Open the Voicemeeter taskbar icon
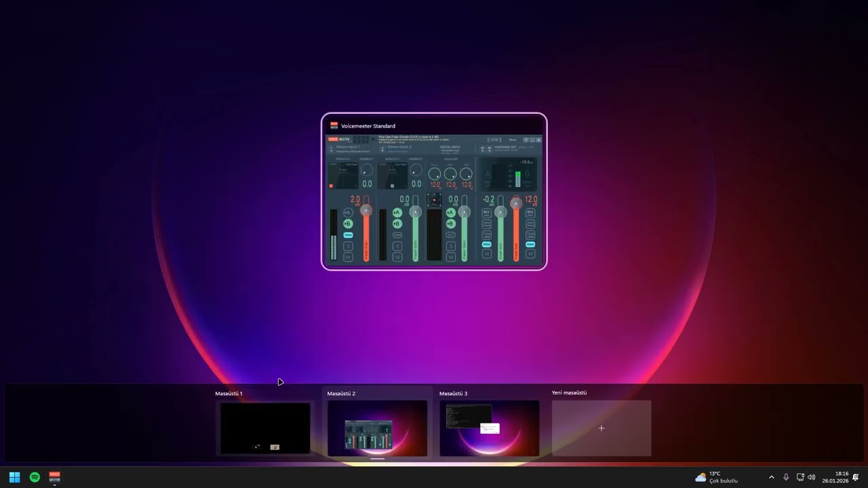 pyautogui.click(x=55, y=477)
